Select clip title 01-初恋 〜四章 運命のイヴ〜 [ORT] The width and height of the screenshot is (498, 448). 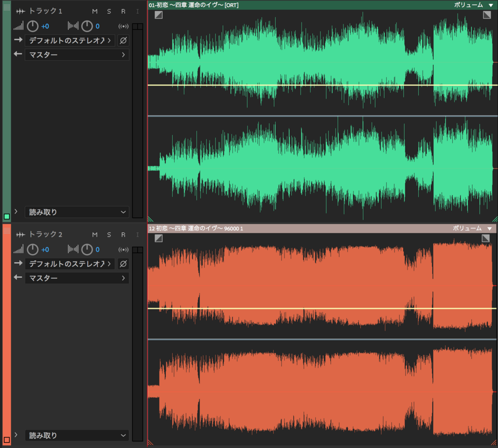point(194,5)
